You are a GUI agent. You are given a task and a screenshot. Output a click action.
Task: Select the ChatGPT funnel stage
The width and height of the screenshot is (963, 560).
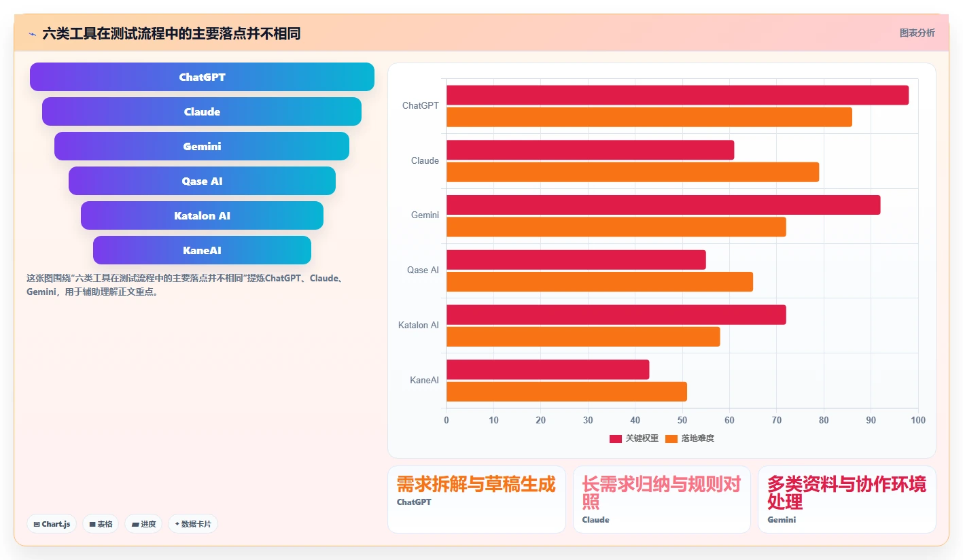tap(202, 77)
